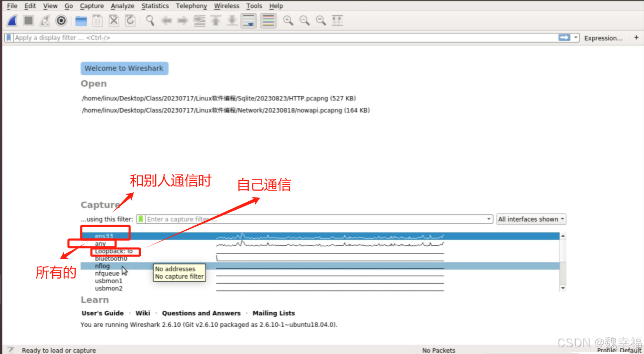Open the Go menu
Viewport: 644px width, 354px height.
coord(69,6)
